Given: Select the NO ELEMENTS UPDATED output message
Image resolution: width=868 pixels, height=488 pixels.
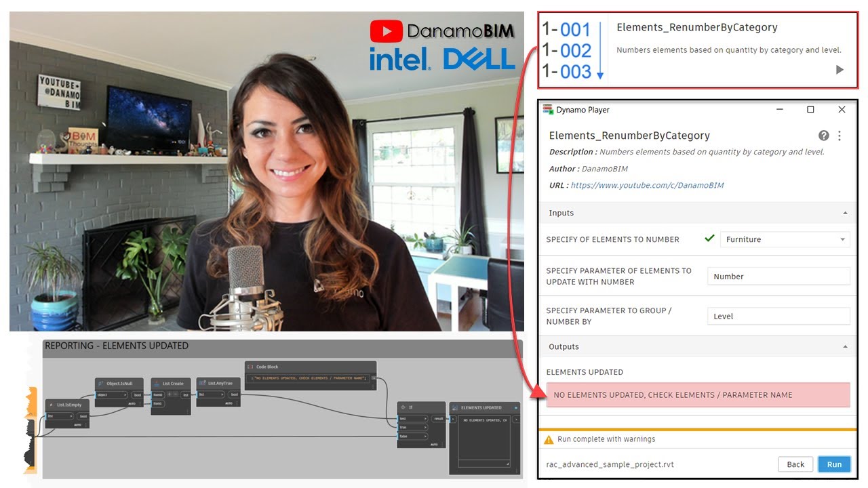Looking at the screenshot, I should (x=698, y=395).
